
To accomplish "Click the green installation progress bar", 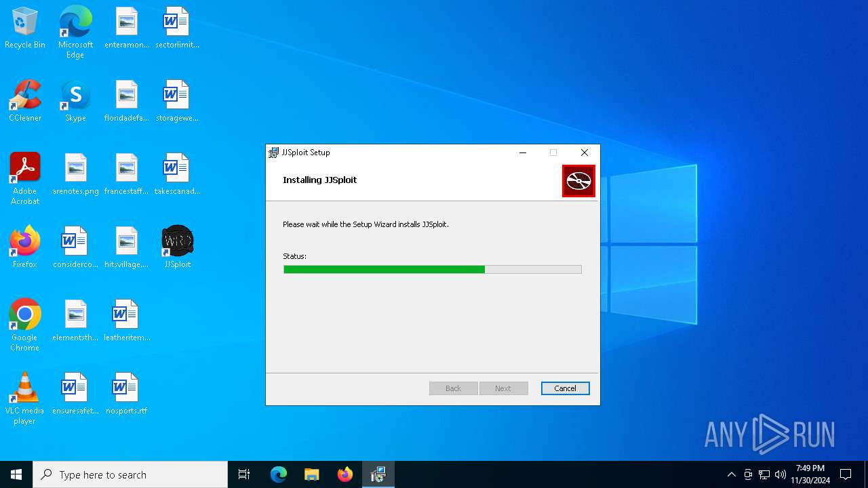I will (x=433, y=269).
